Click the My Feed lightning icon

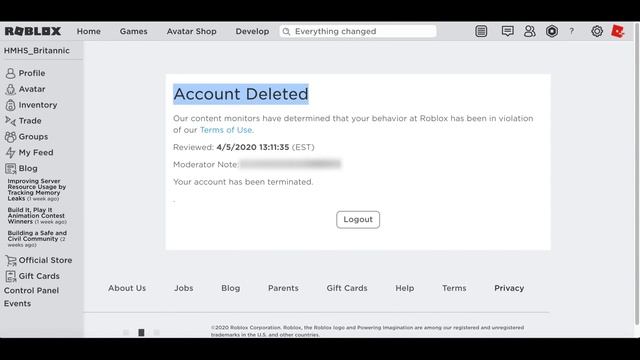click(x=11, y=153)
